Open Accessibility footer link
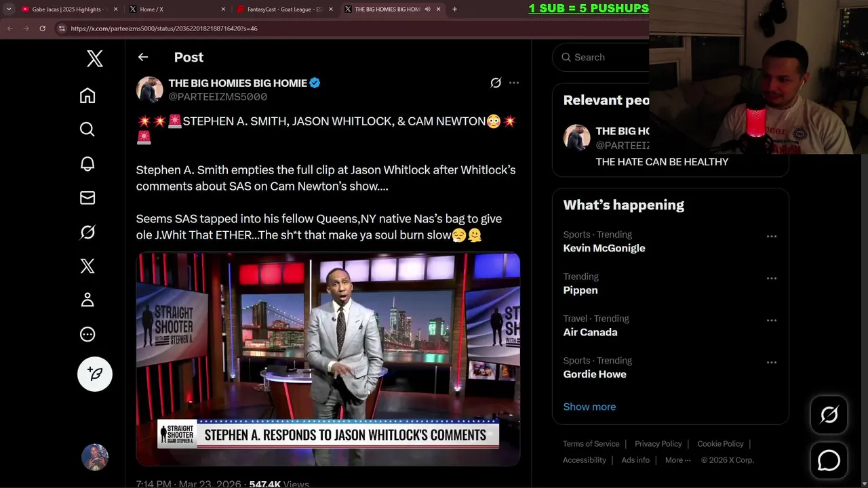 [x=584, y=460]
